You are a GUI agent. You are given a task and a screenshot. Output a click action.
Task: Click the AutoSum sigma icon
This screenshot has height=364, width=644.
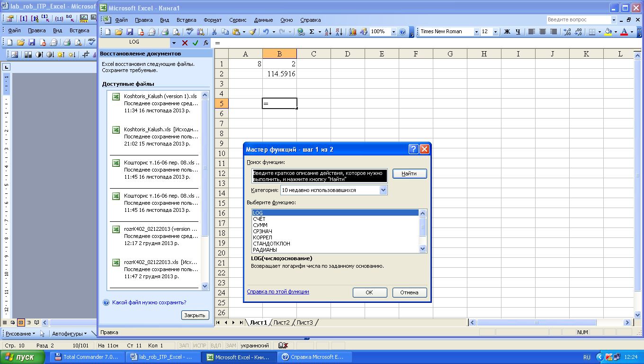tap(312, 32)
